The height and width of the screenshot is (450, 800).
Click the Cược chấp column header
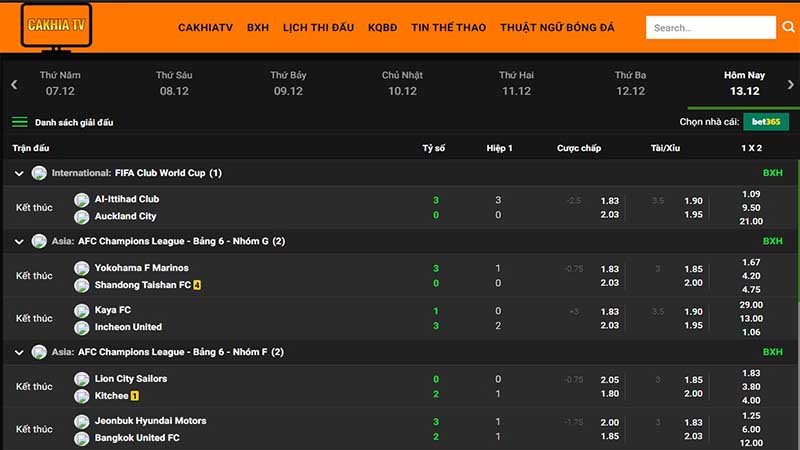point(579,148)
